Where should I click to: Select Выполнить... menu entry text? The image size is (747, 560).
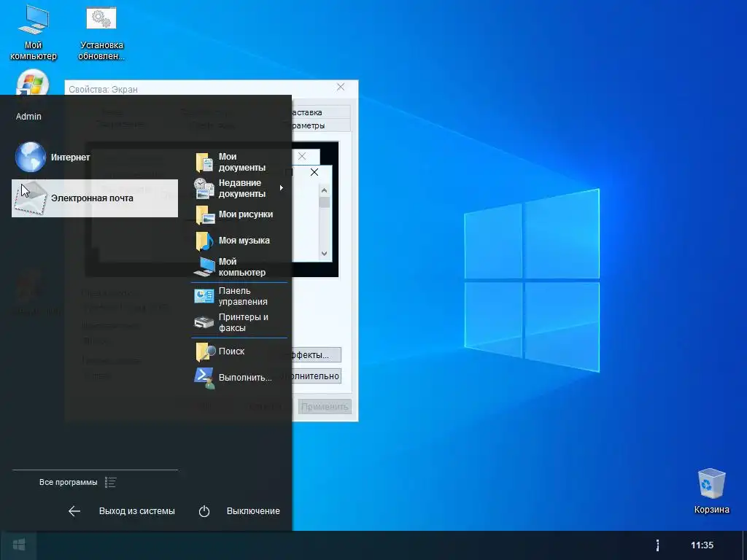(245, 378)
